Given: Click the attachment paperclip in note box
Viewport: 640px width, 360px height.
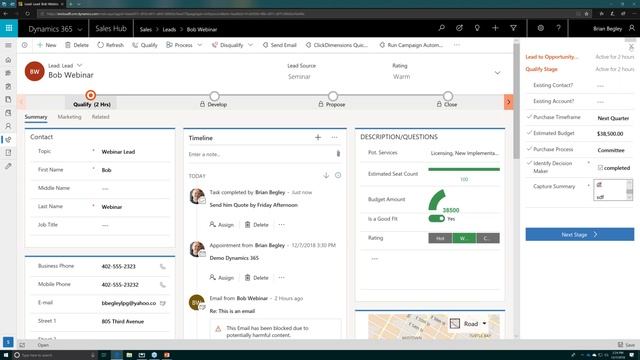Looking at the screenshot, I should click(x=338, y=153).
